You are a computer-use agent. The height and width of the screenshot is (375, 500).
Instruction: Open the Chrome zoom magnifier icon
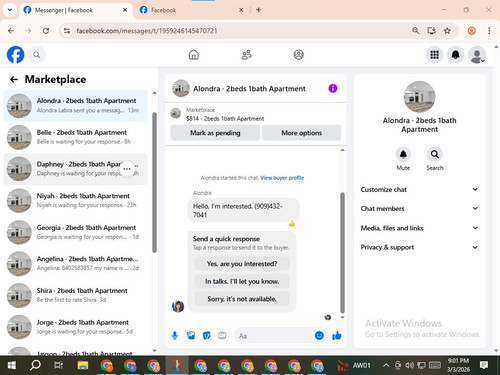click(x=415, y=31)
